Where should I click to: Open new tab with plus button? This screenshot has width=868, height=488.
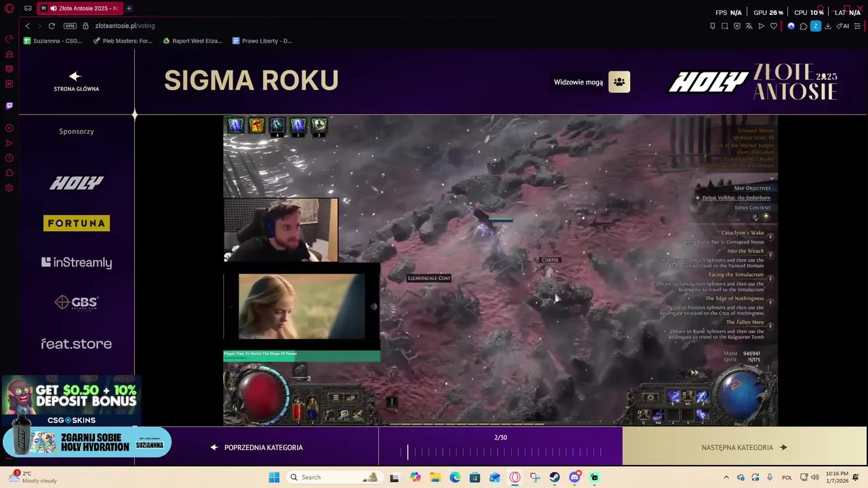point(129,8)
